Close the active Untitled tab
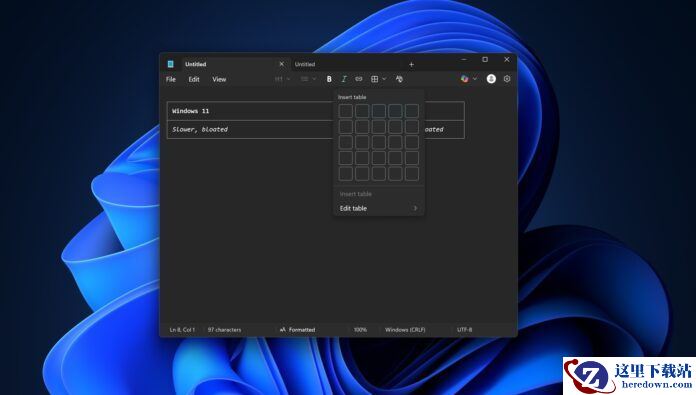 [x=281, y=64]
